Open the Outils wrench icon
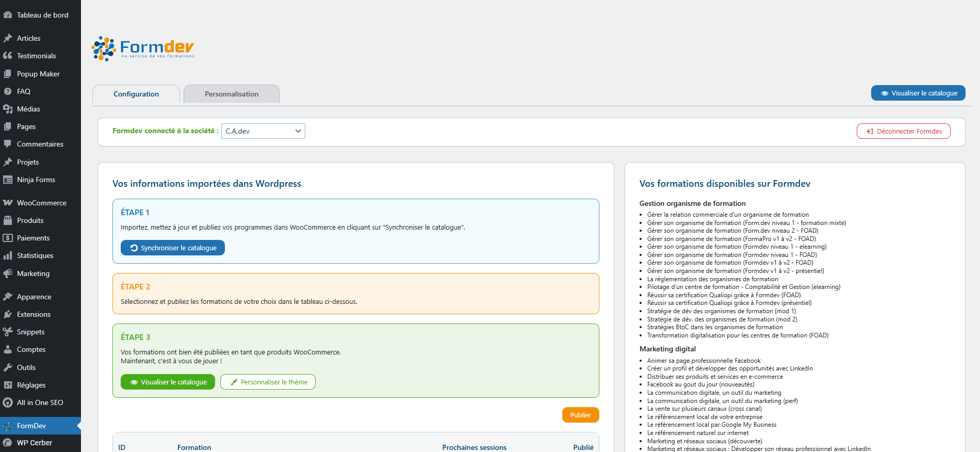The width and height of the screenshot is (980, 452). coord(8,367)
